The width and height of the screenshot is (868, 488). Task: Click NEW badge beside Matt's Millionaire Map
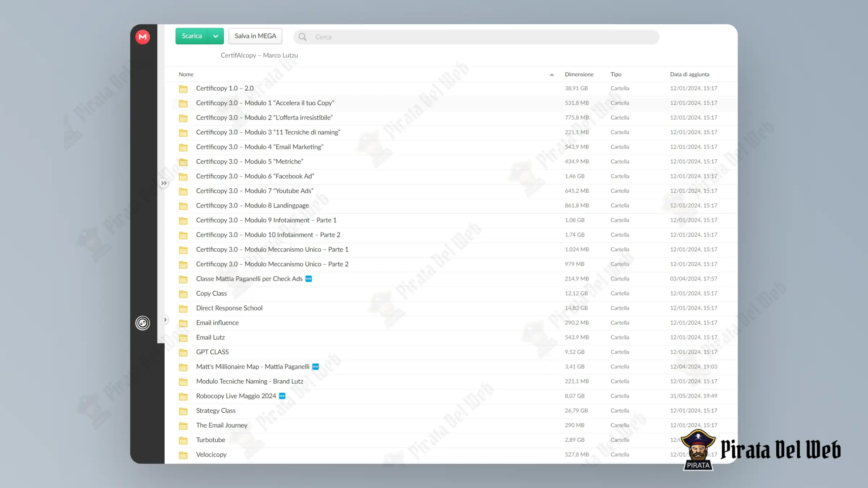pyautogui.click(x=315, y=367)
